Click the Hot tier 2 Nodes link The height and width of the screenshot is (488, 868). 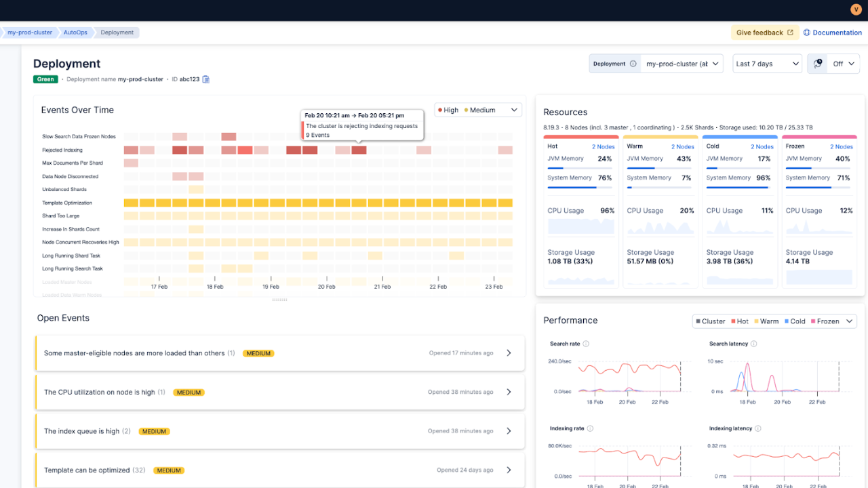coord(603,146)
